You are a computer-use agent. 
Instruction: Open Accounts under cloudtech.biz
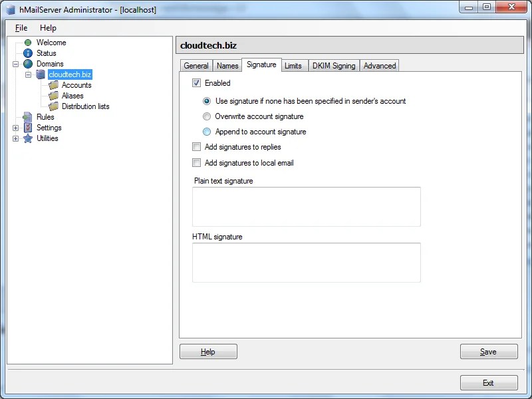(x=76, y=85)
